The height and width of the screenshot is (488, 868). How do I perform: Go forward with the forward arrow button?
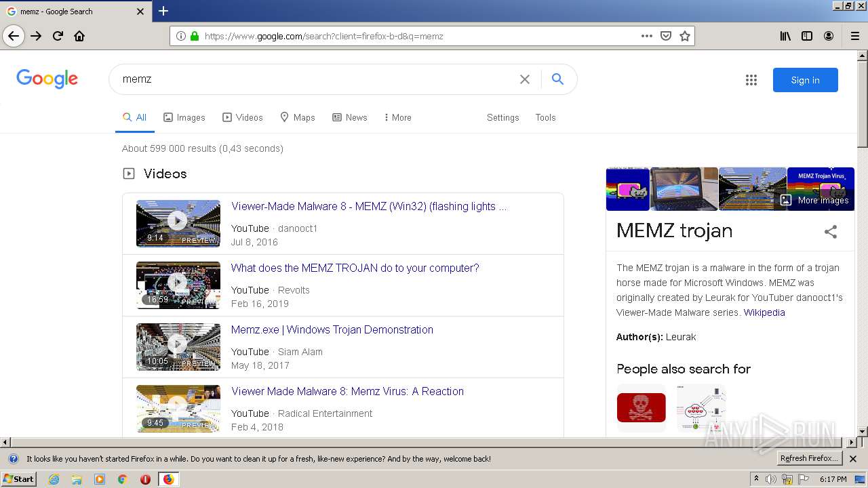coord(36,36)
